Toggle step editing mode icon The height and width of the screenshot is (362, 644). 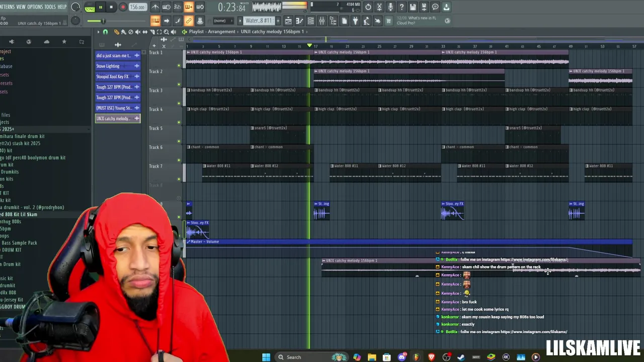pos(178,21)
